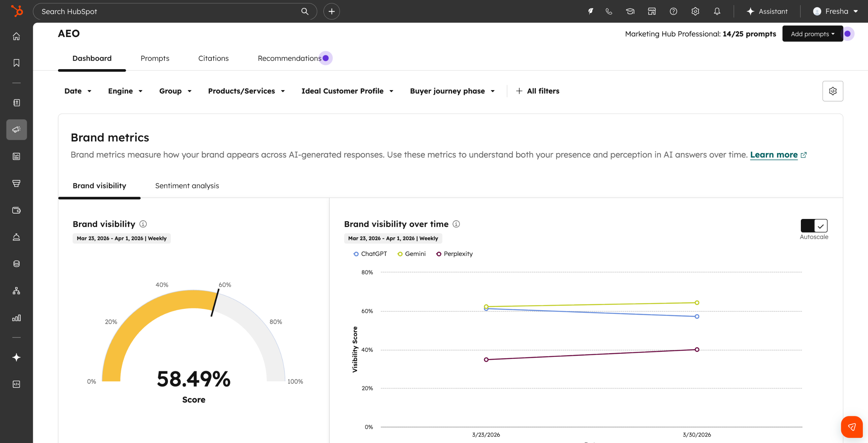Open HubSpot Marketplace storefront icon
Image resolution: width=868 pixels, height=443 pixels.
pyautogui.click(x=652, y=12)
